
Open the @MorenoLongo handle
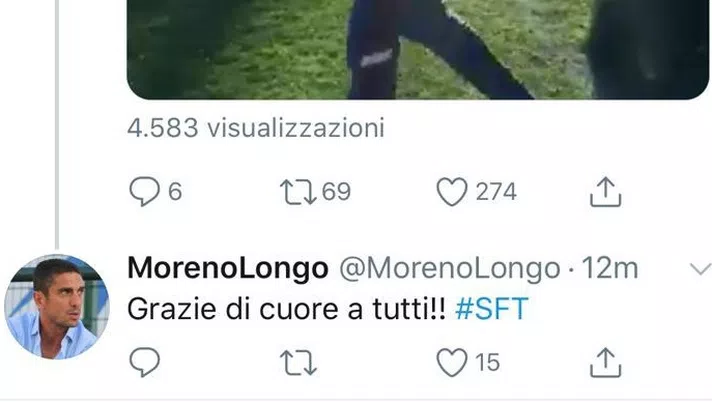pos(450,268)
